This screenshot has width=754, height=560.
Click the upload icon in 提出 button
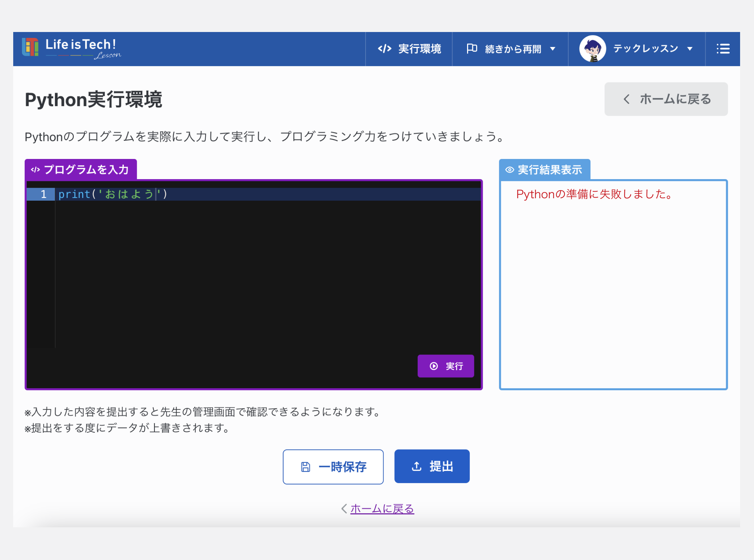tap(416, 466)
